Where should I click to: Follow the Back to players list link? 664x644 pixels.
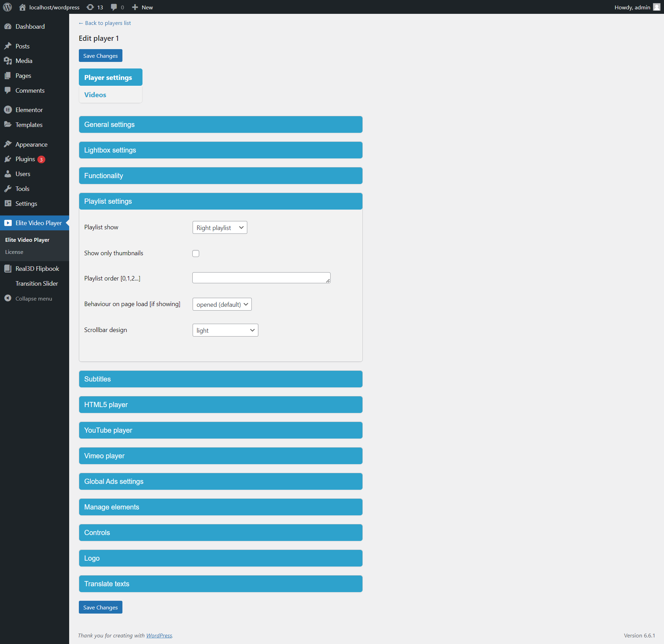(105, 23)
